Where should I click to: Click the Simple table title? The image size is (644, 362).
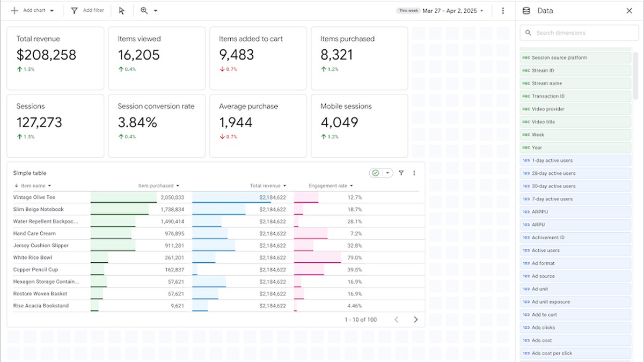click(x=30, y=173)
